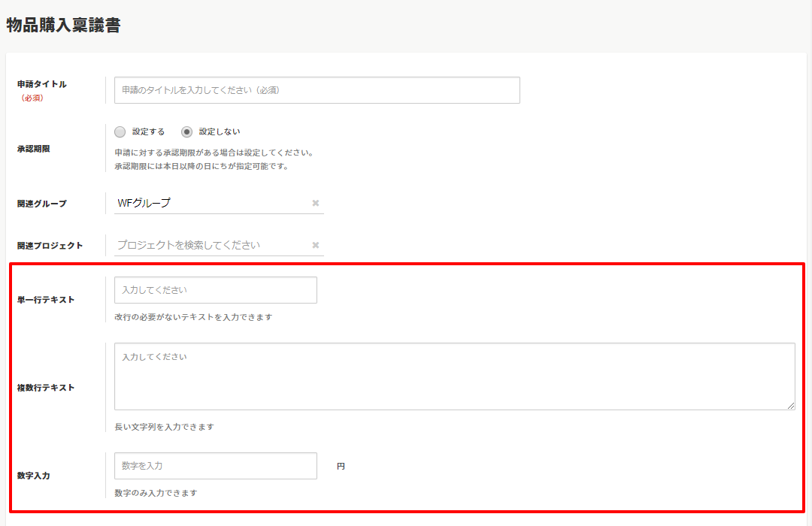
Task: Select the 設定する radio button
Action: [x=120, y=131]
